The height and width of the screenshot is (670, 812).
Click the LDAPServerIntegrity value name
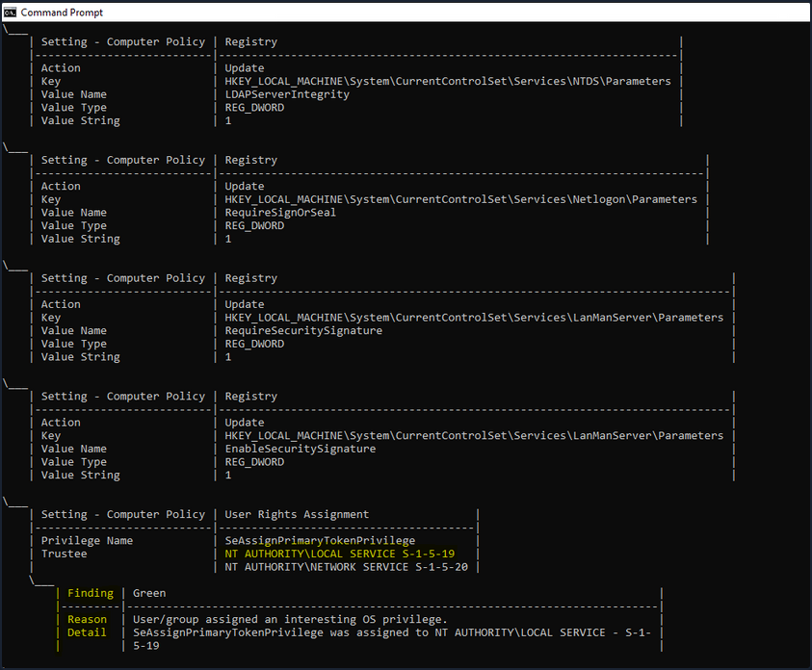point(286,94)
